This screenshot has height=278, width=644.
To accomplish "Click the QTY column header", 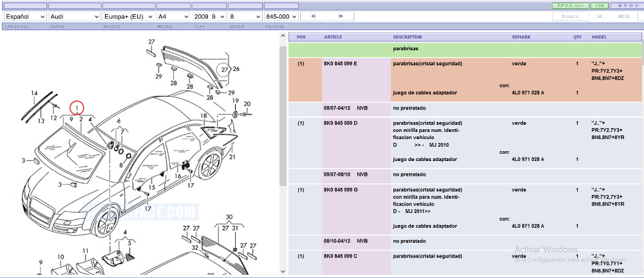I will tap(578, 37).
